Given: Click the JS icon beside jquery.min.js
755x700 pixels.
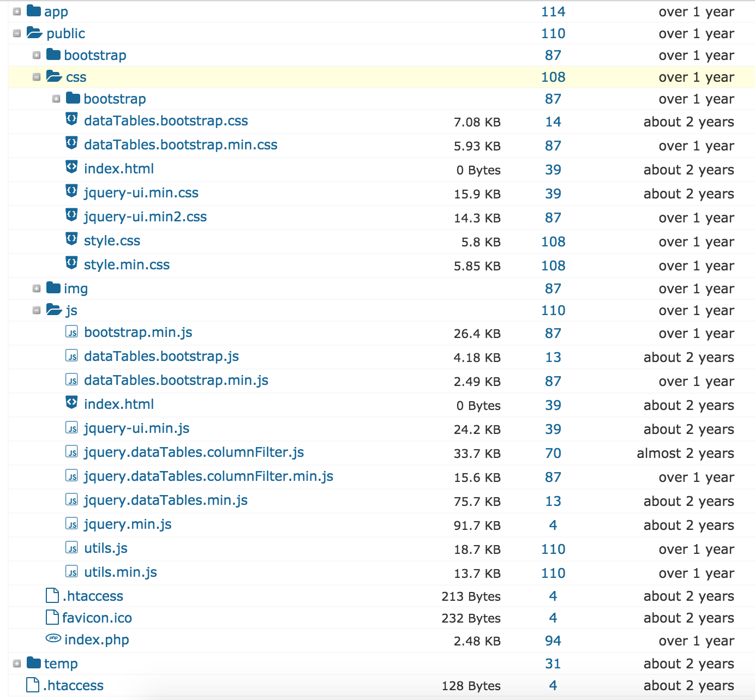Looking at the screenshot, I should click(x=71, y=523).
